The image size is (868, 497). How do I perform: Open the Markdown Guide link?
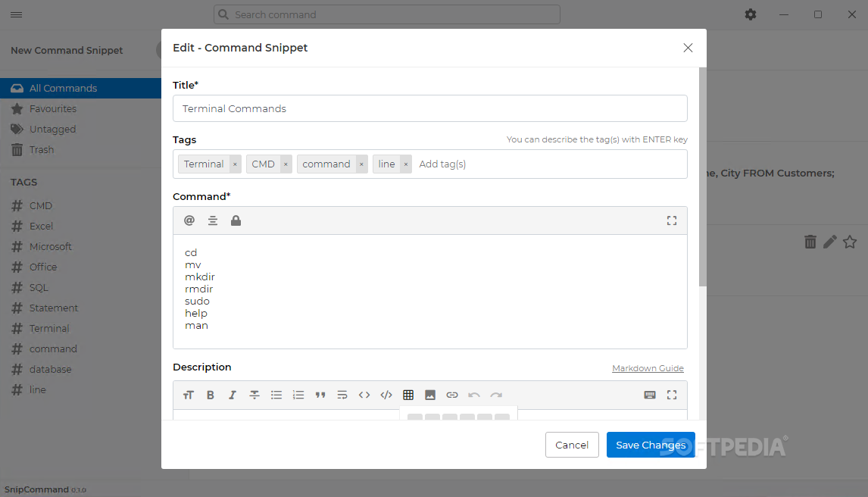tap(648, 368)
